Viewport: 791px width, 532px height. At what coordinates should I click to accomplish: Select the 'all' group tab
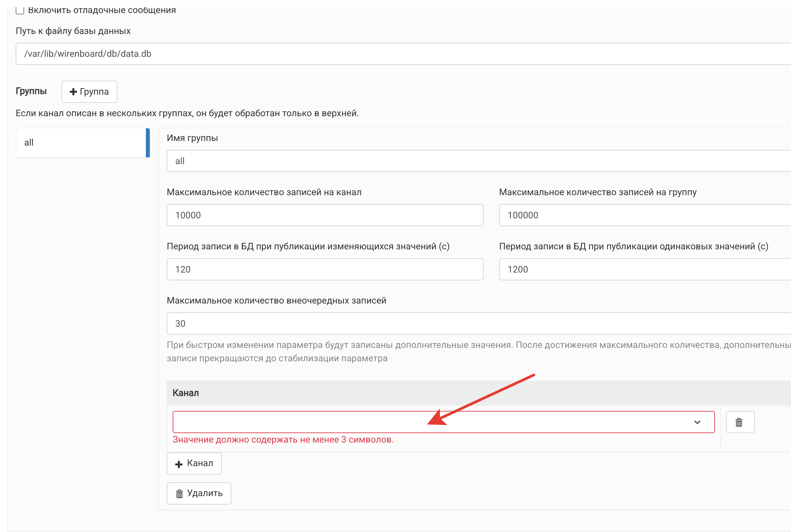point(83,143)
